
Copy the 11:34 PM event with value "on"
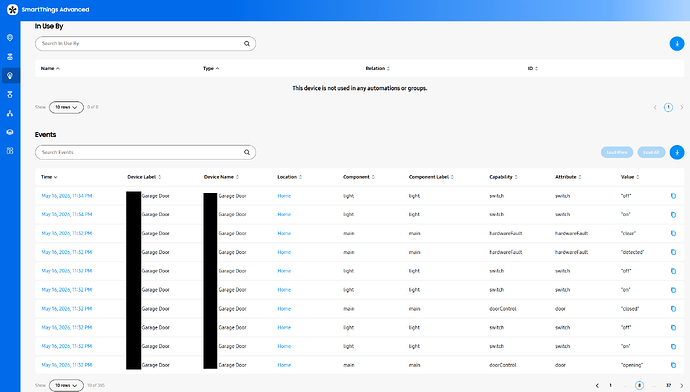coord(673,215)
